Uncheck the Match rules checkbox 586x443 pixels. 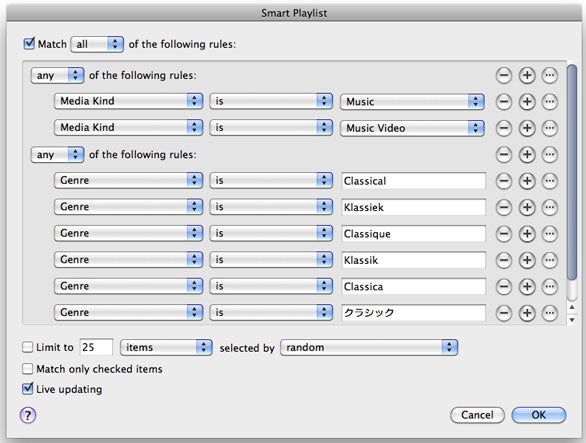click(29, 44)
